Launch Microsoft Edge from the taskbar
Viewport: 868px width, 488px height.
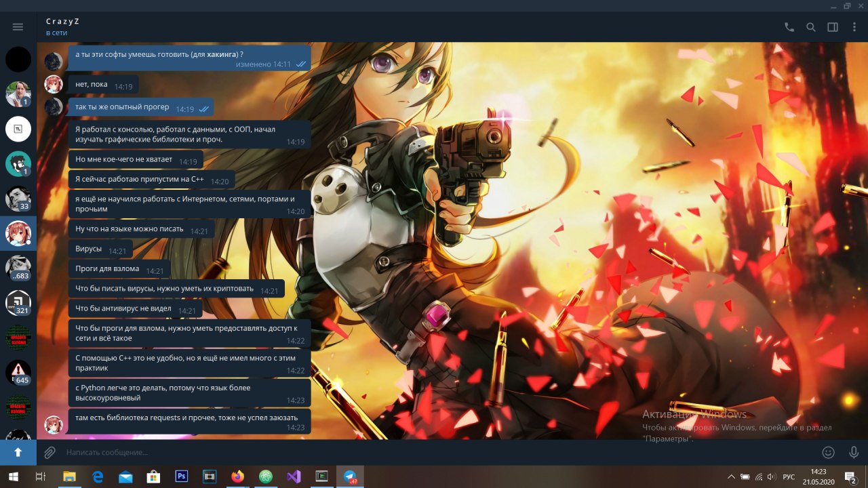click(x=97, y=476)
